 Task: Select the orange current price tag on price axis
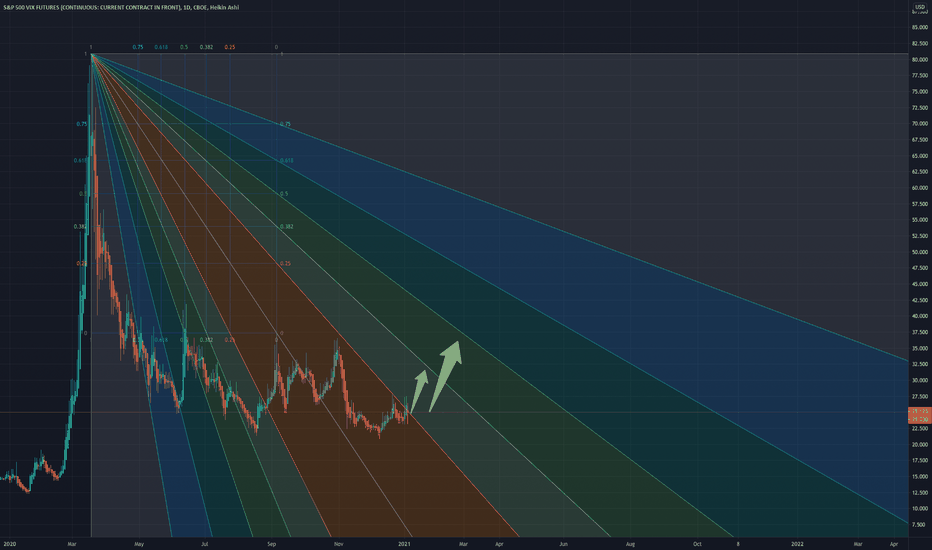pyautogui.click(x=920, y=415)
